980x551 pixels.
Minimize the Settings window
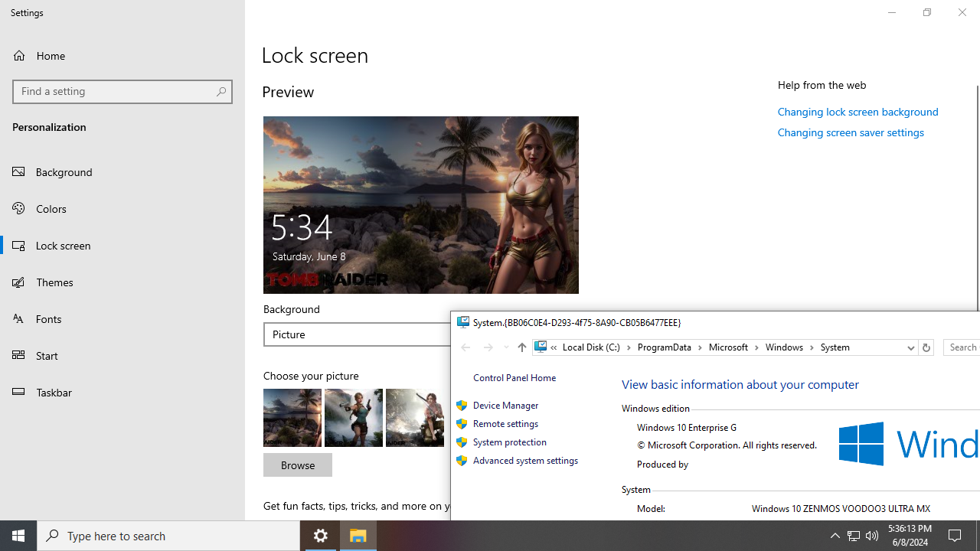pyautogui.click(x=891, y=12)
